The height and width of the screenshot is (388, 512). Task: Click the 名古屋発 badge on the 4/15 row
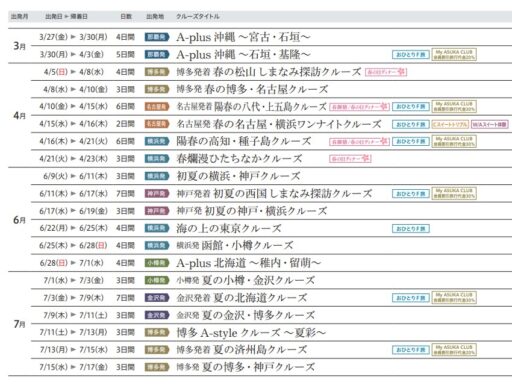click(157, 124)
